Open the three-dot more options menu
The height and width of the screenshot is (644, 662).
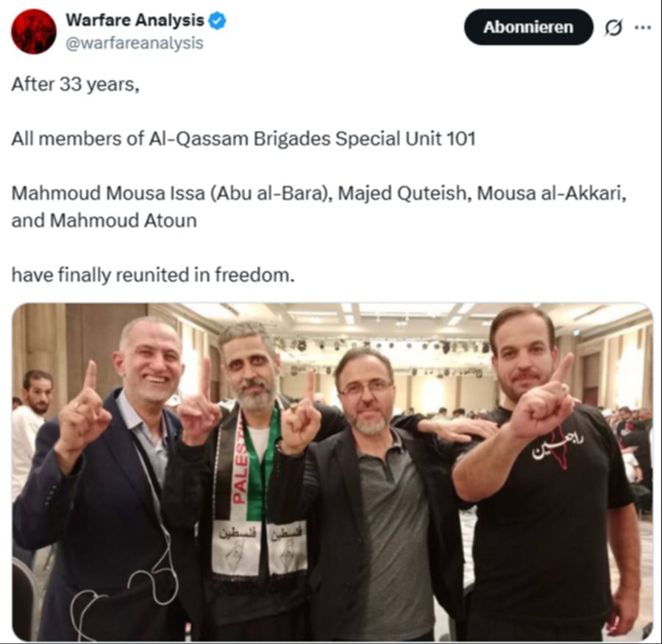pyautogui.click(x=643, y=27)
